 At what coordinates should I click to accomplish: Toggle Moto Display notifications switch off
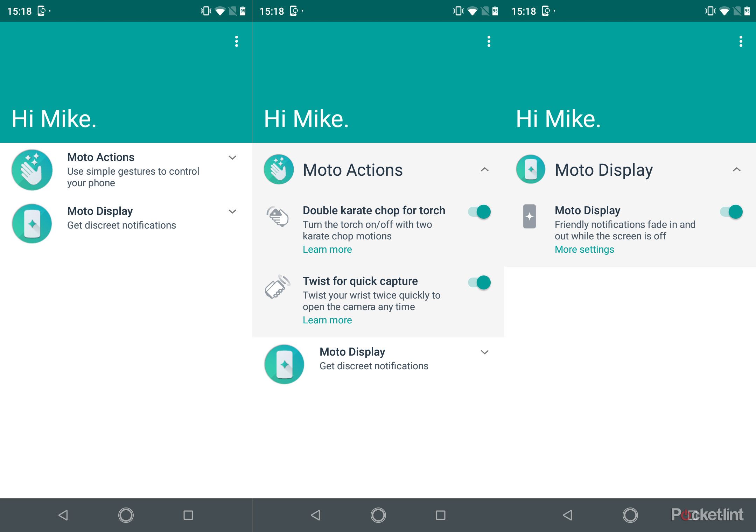(x=731, y=212)
